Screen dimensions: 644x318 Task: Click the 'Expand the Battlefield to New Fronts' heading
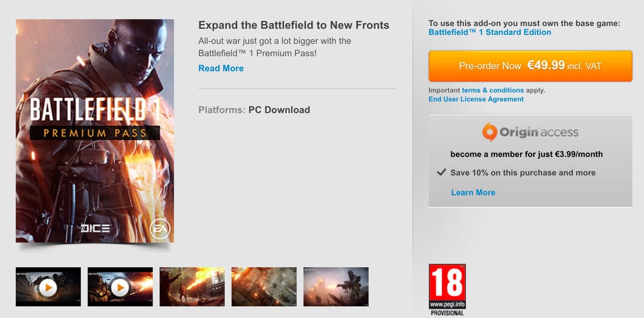point(294,25)
